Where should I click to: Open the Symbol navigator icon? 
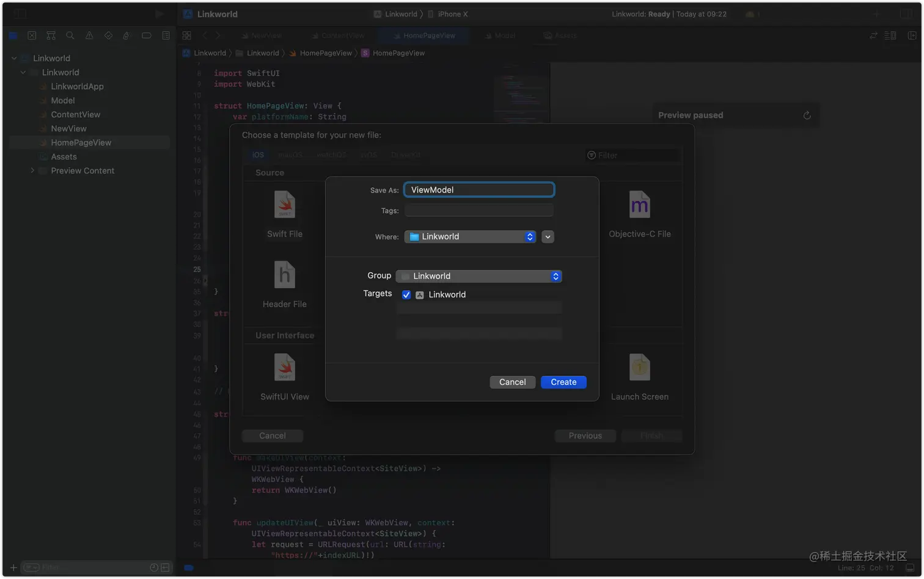point(51,35)
